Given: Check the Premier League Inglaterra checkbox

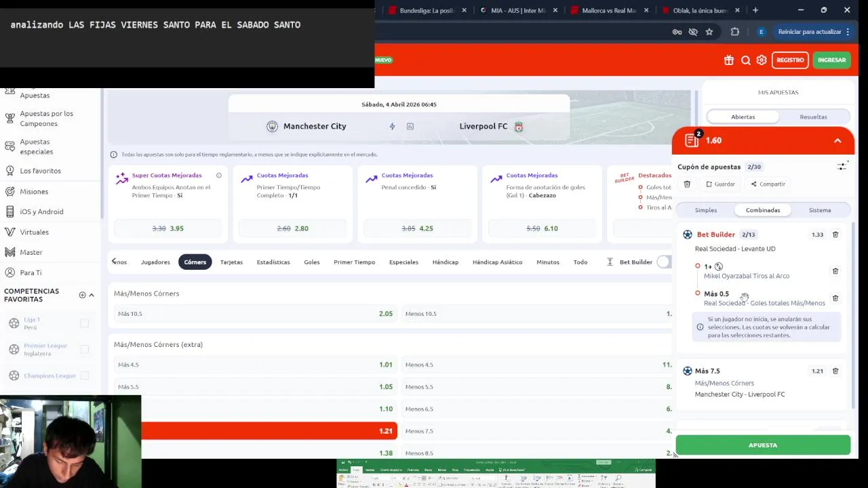Looking at the screenshot, I should (x=85, y=349).
